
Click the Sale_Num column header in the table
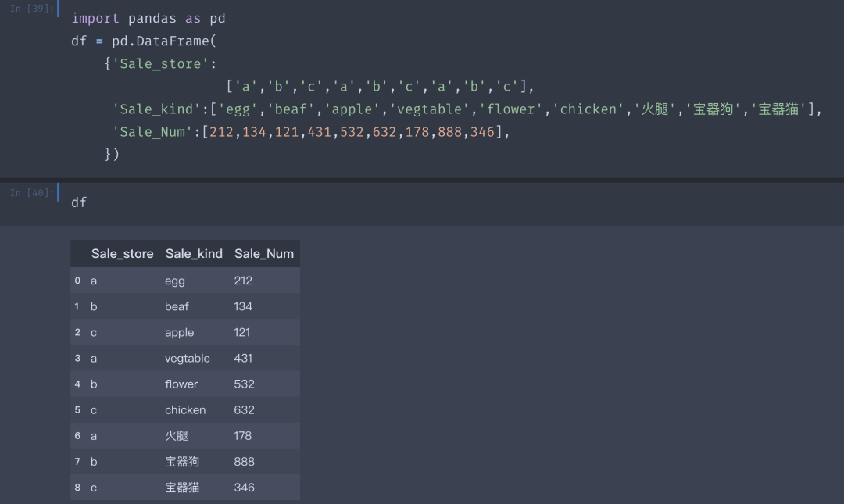(264, 254)
